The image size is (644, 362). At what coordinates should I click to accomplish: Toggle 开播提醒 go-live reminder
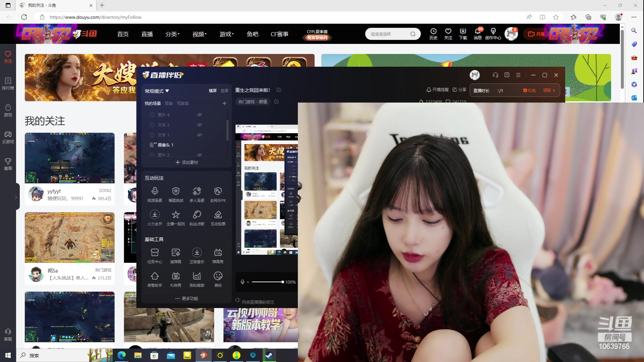pos(437,90)
